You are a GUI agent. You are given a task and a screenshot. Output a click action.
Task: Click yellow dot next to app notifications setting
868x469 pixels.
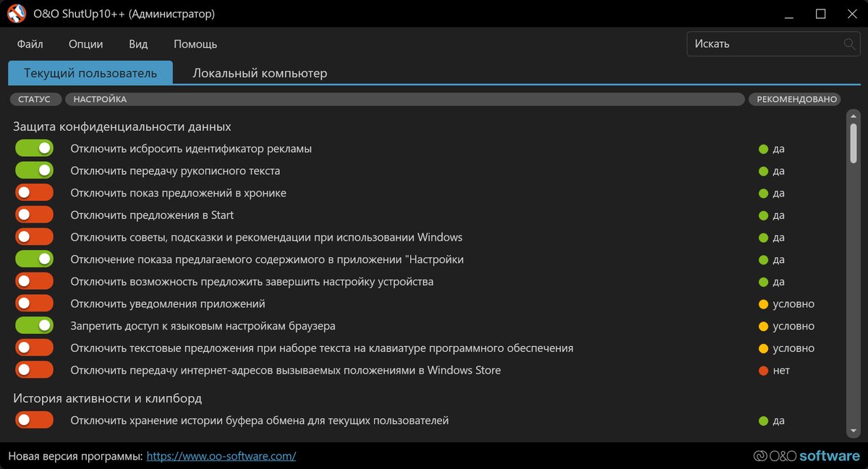point(763,304)
